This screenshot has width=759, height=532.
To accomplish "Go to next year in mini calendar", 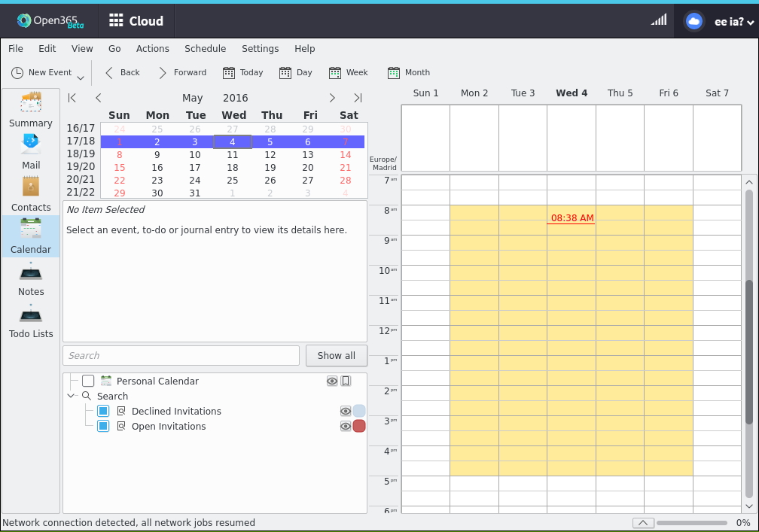I will tap(358, 98).
